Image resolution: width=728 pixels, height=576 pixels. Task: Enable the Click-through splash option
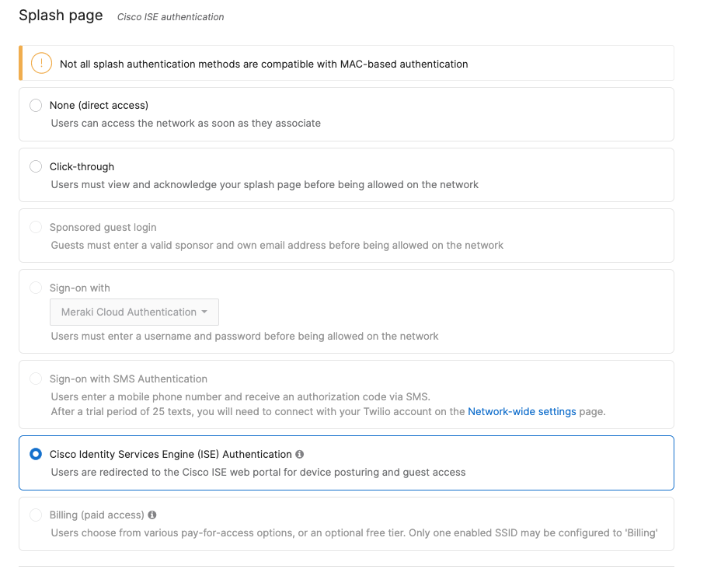pos(35,166)
